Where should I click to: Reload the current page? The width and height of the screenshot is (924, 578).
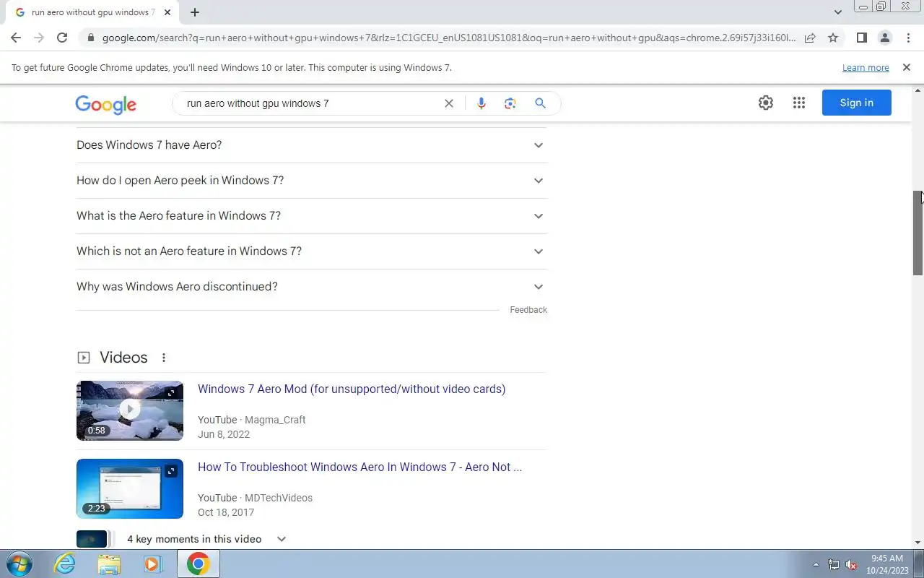pos(62,38)
